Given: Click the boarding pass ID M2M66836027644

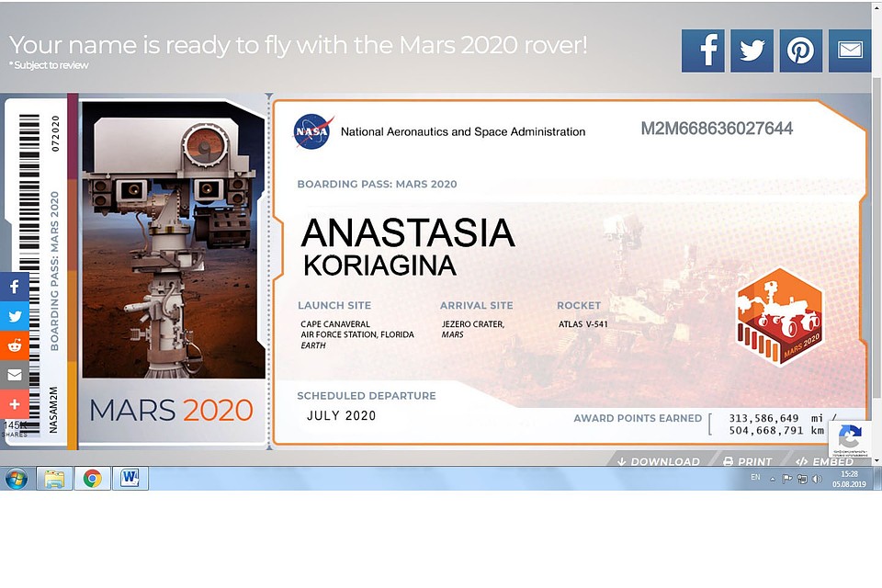Looking at the screenshot, I should [x=718, y=129].
